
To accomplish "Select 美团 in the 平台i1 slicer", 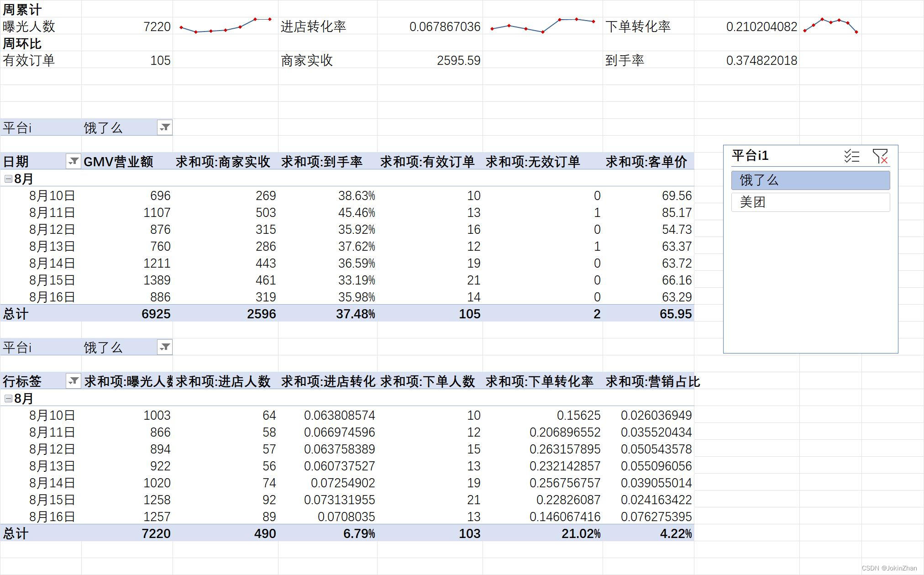I will pos(810,202).
